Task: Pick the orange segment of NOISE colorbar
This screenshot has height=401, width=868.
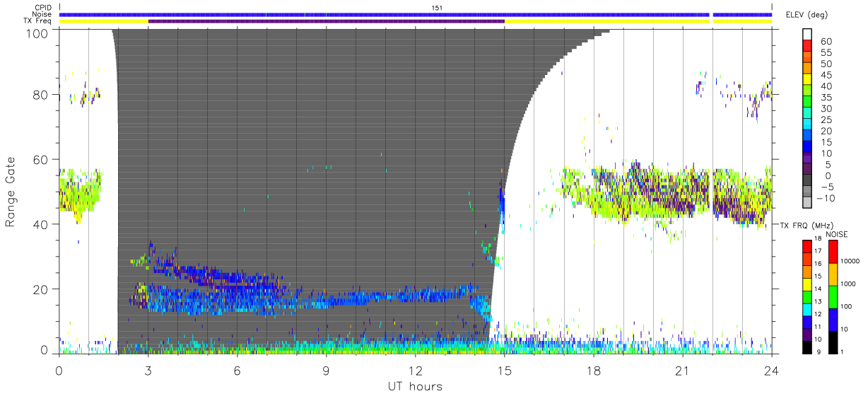Action: (832, 274)
